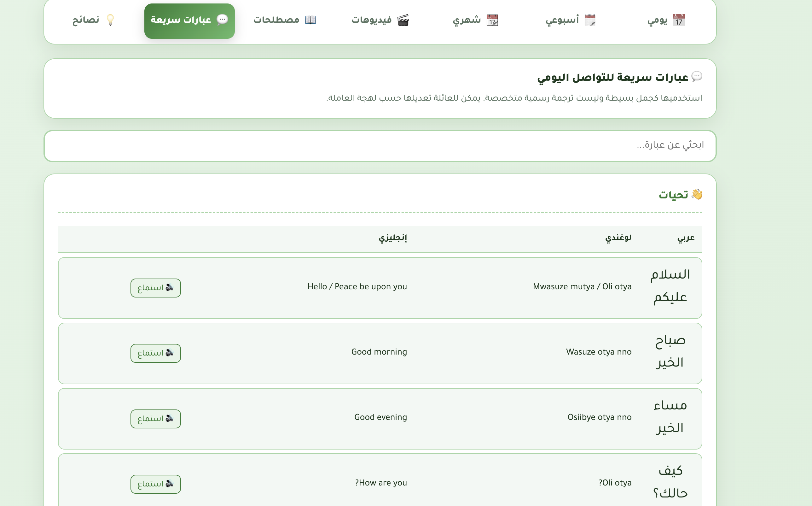Listen to the How are you phrase

coord(155,484)
